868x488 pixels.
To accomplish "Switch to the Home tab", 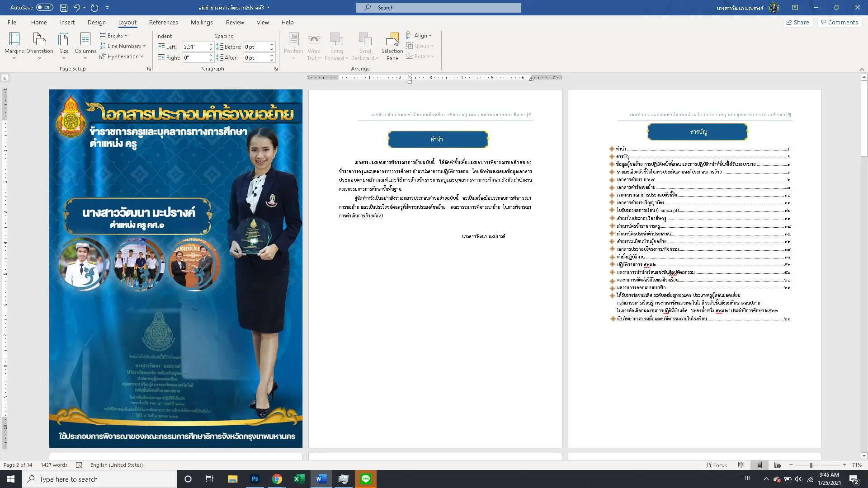I will coord(39,22).
